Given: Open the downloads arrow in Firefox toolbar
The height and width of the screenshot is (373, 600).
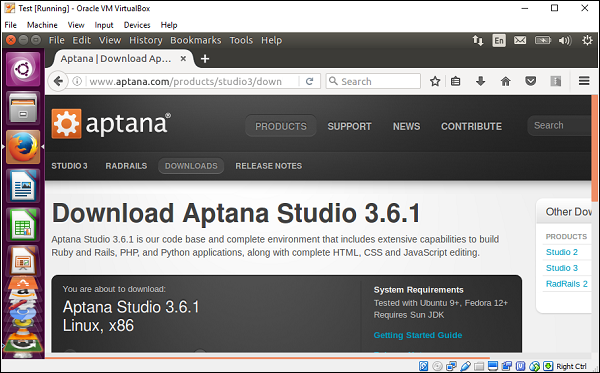Looking at the screenshot, I should point(481,81).
